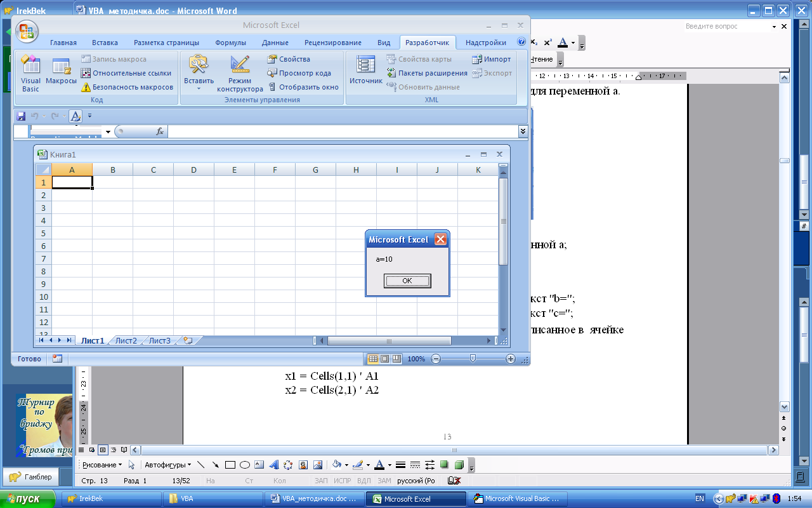Select Page Break Preview in Excel status bar
The width and height of the screenshot is (812, 508).
[x=396, y=359]
